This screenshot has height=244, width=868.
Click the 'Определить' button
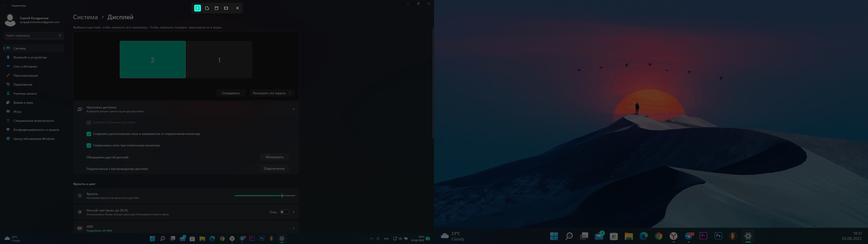tap(231, 93)
